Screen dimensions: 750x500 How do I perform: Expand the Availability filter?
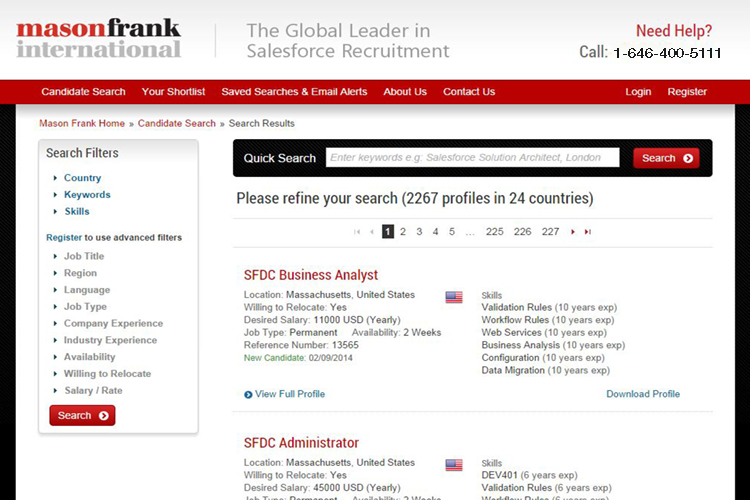(x=89, y=357)
